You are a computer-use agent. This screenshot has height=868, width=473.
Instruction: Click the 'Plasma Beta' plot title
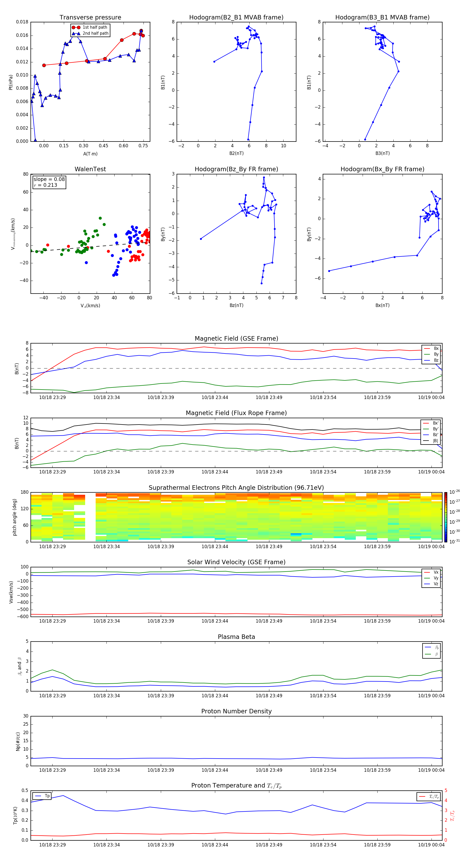coord(236,637)
